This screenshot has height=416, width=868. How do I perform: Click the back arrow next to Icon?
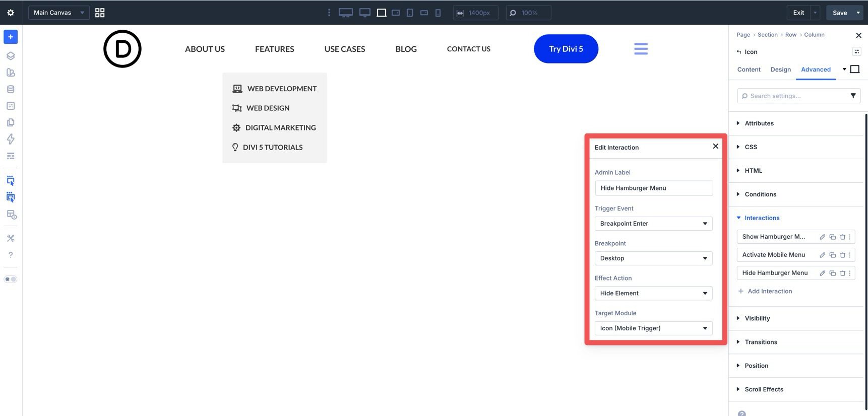point(739,52)
